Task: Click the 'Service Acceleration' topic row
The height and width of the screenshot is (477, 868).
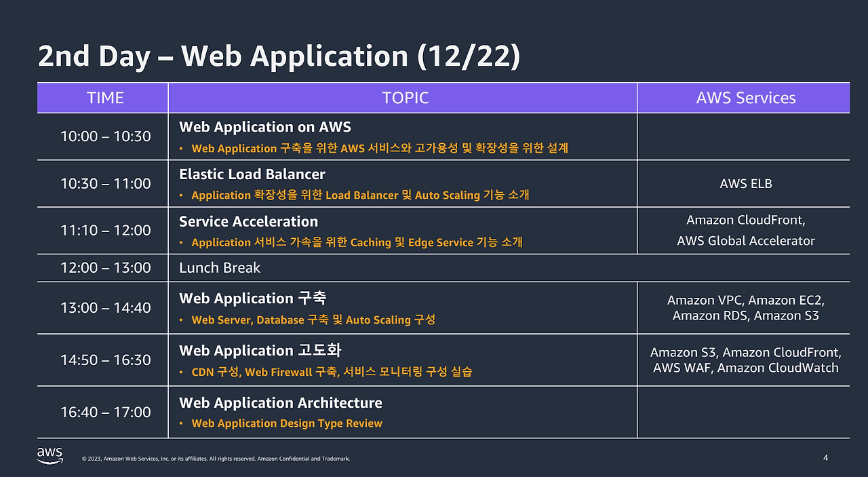Action: point(248,221)
